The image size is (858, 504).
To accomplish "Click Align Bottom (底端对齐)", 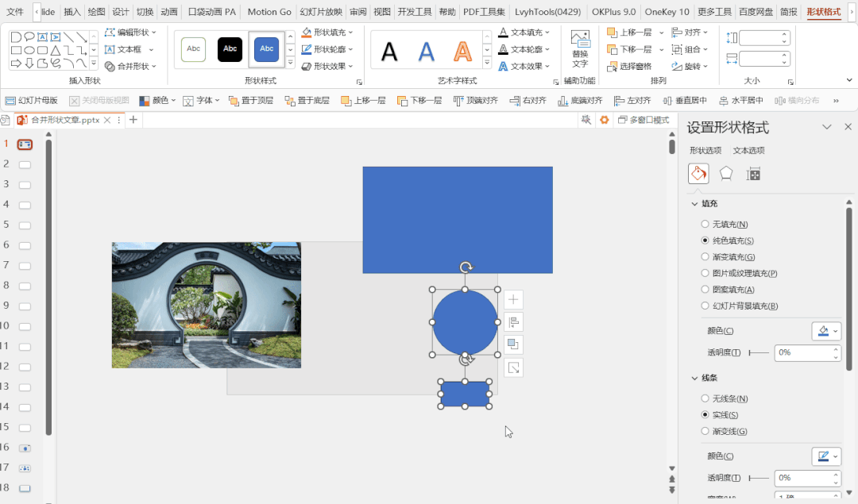I will [580, 101].
